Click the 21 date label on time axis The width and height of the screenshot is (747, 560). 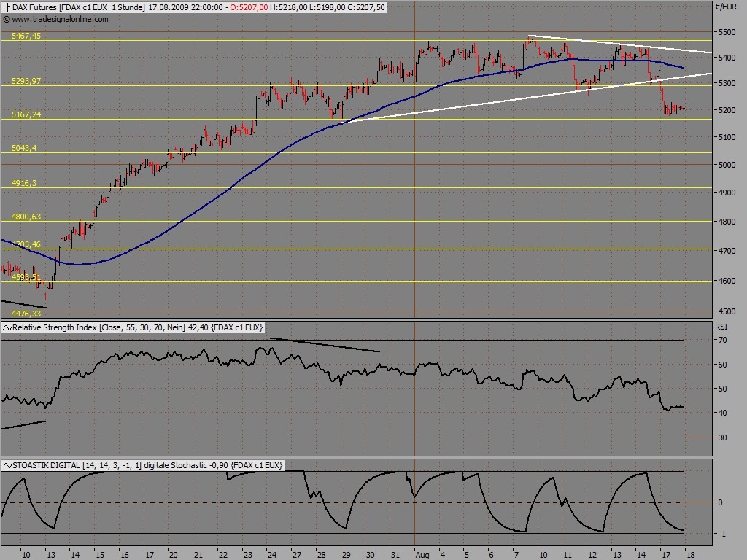point(198,555)
